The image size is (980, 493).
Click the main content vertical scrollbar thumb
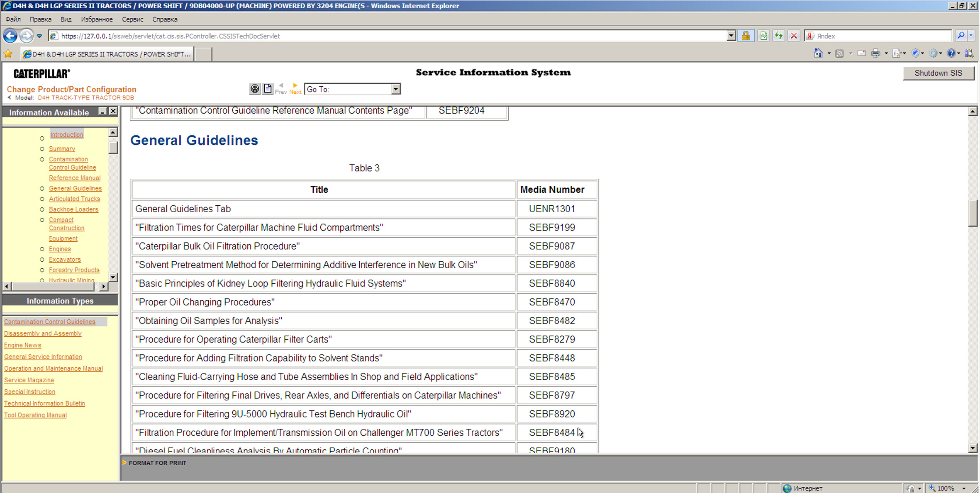point(973,213)
